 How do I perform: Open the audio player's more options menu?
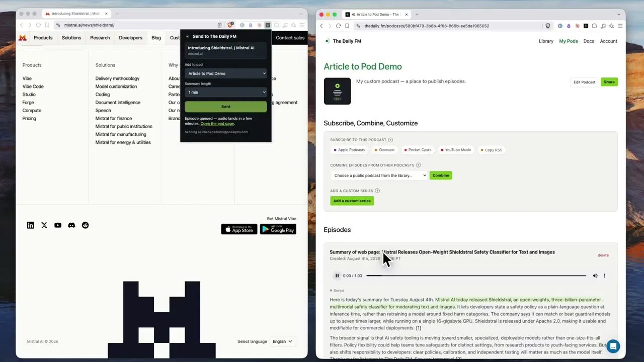pyautogui.click(x=604, y=276)
